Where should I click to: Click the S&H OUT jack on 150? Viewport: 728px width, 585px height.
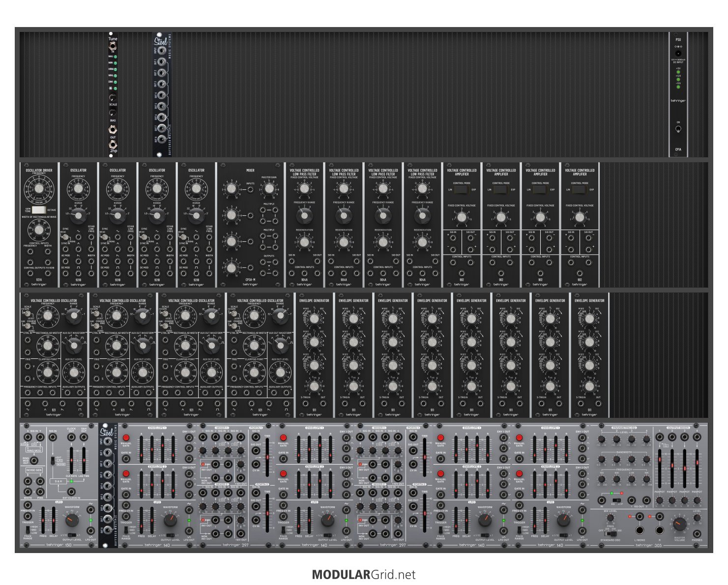click(84, 437)
